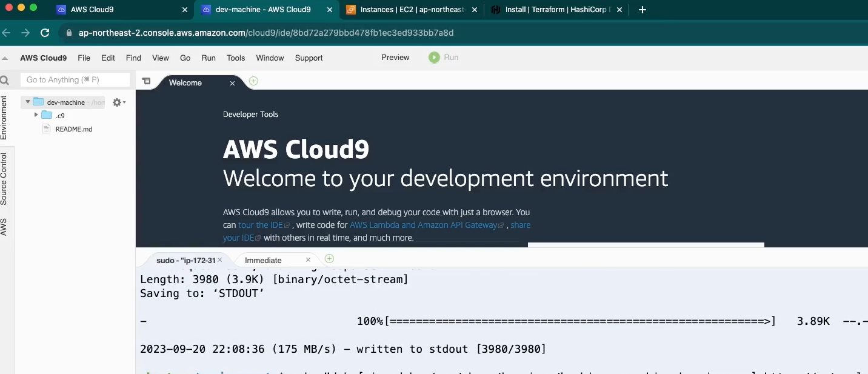Click terminal line 'Length: 3980 (3.9K)'
868x374 pixels.
pyautogui.click(x=274, y=279)
